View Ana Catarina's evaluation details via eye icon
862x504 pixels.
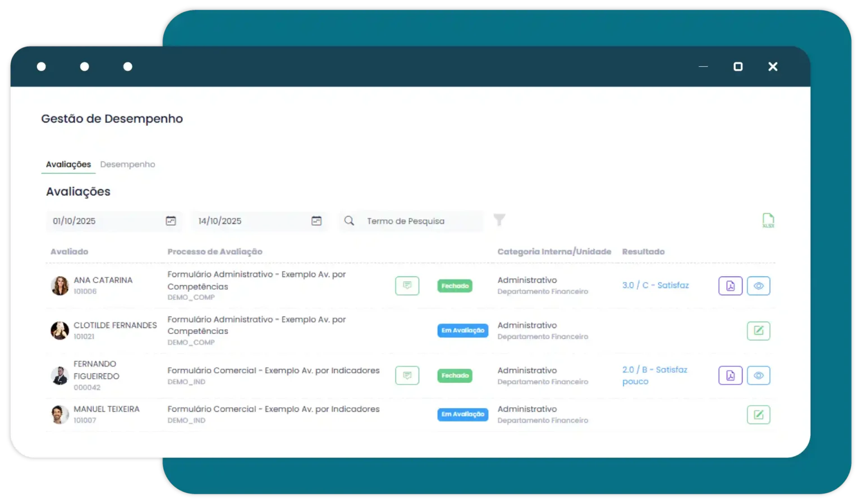(x=759, y=286)
